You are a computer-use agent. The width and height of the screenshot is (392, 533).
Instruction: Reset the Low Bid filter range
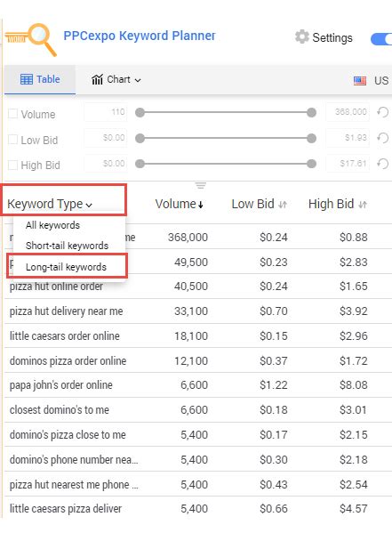pos(383,138)
